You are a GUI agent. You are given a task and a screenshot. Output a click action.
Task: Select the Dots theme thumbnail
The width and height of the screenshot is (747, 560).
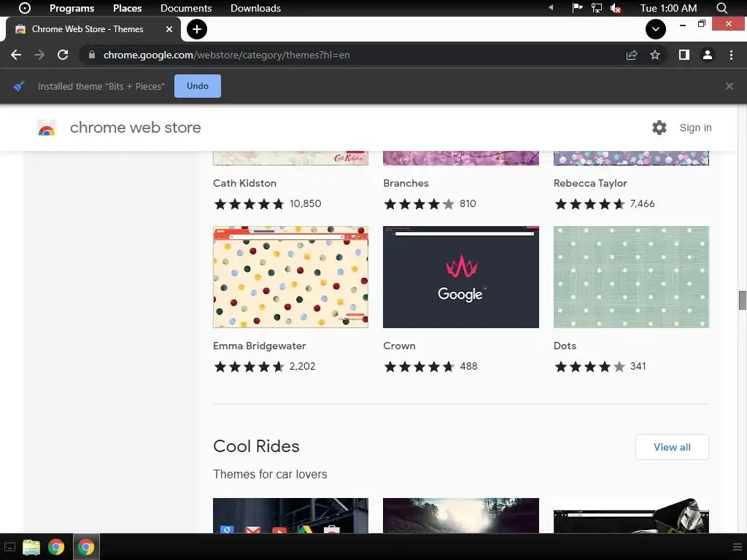[x=631, y=276]
